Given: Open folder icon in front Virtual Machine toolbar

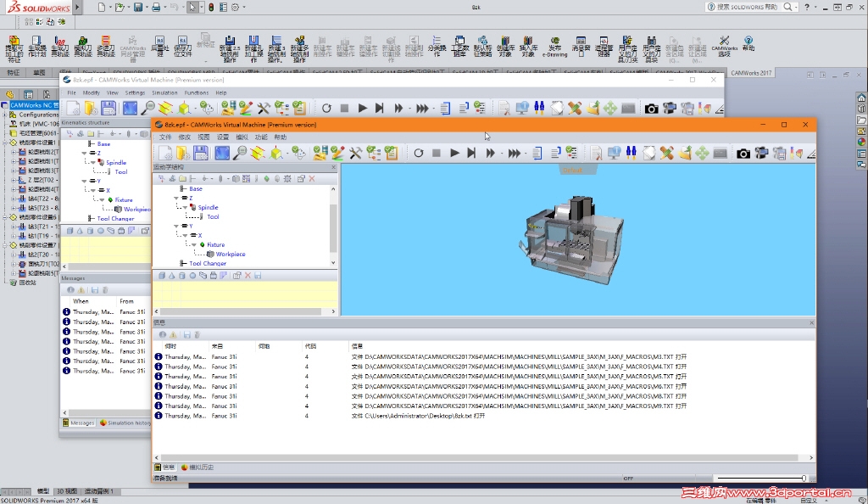Looking at the screenshot, I should [183, 153].
